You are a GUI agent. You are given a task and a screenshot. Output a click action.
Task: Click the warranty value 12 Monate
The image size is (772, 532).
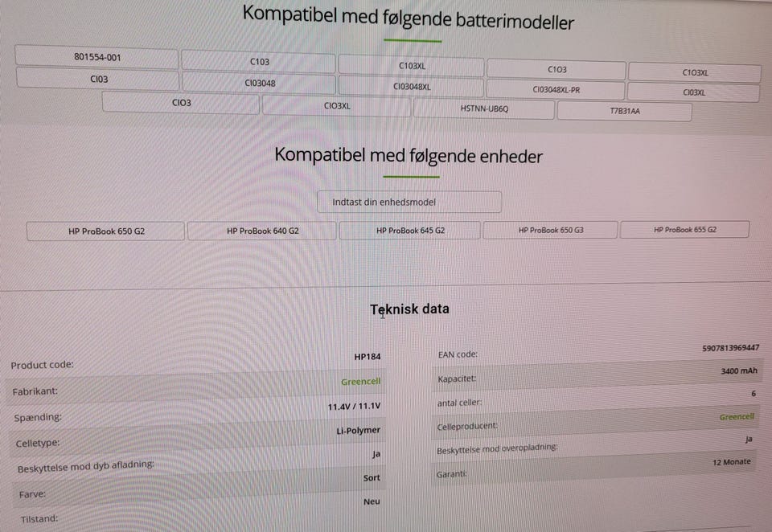(732, 462)
